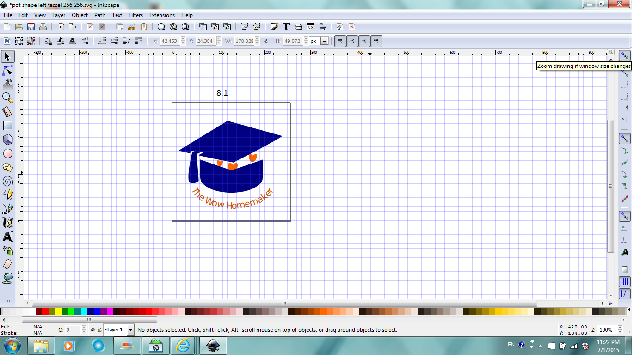The width and height of the screenshot is (640, 364).
Task: Select the Node edit tool
Action: pos(8,70)
